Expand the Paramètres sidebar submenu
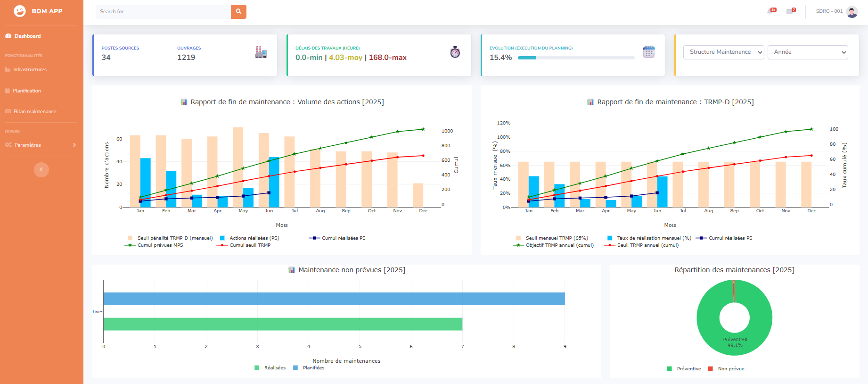Image resolution: width=868 pixels, height=384 pixels. [41, 145]
